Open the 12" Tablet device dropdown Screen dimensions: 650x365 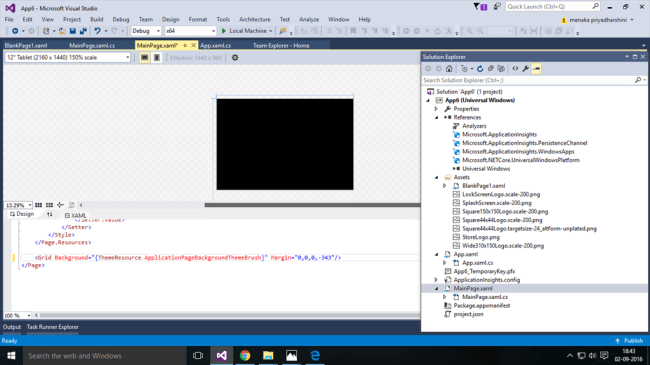coord(68,58)
